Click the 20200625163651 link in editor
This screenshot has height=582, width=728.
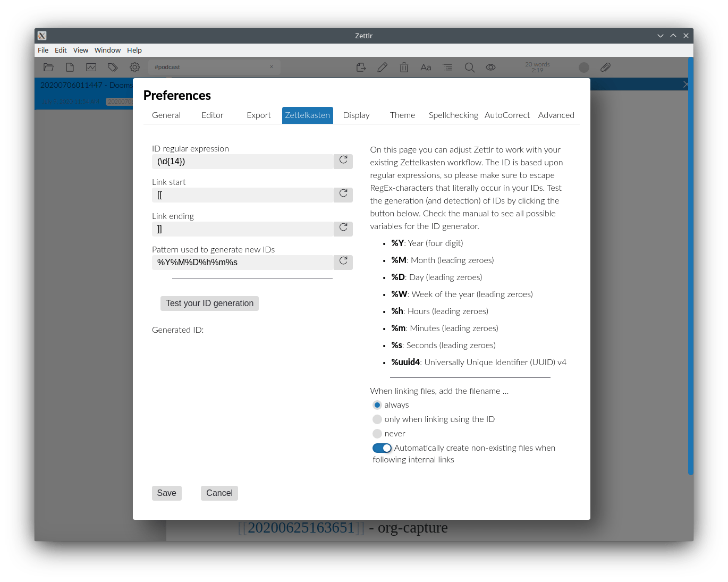[x=301, y=528]
